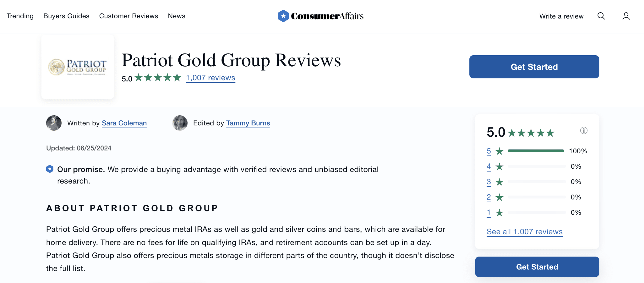Click the green stars under the page title
Viewport: 644px width, 283px height.
(158, 78)
